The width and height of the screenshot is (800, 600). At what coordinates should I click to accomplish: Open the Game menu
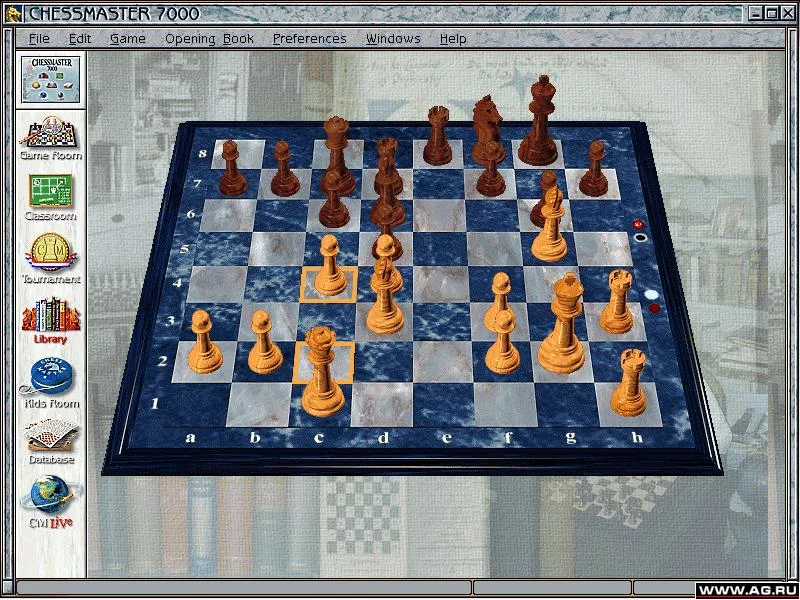[128, 39]
